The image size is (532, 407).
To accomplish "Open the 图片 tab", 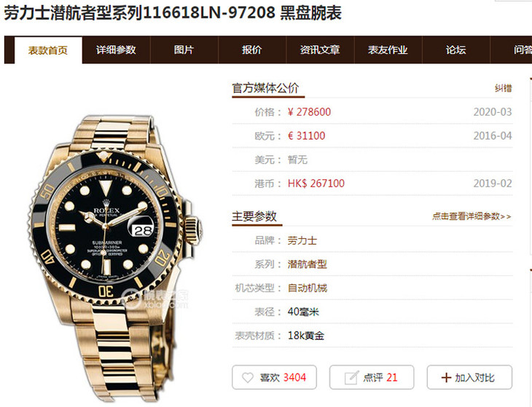I will [x=184, y=50].
